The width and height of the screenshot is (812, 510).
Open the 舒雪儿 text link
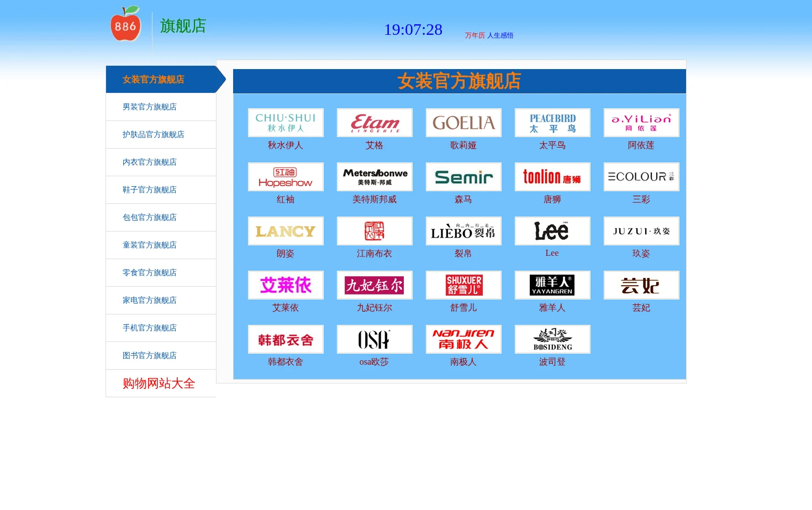point(463,308)
